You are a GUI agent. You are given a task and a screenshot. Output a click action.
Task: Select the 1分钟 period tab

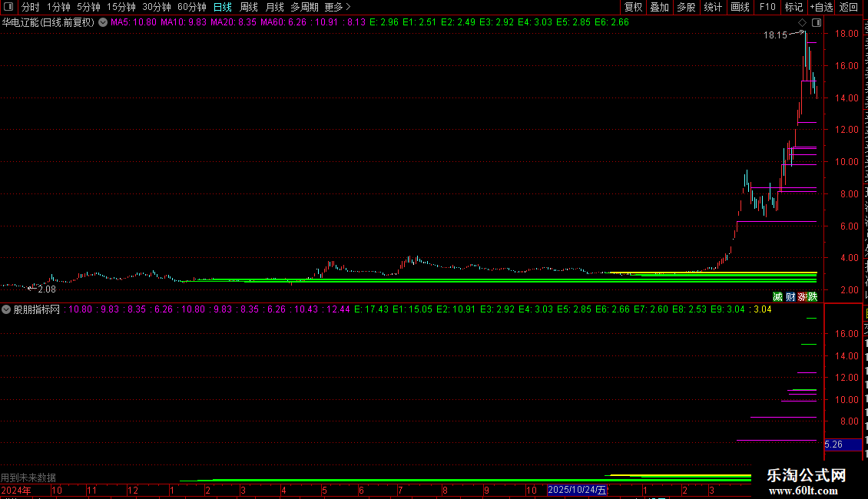click(x=58, y=7)
